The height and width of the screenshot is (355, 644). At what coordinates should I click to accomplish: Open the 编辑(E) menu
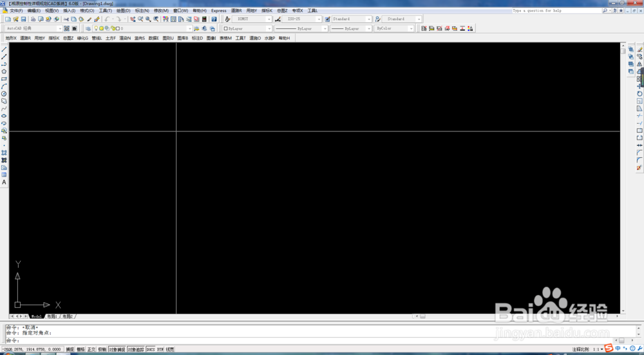[x=34, y=11]
